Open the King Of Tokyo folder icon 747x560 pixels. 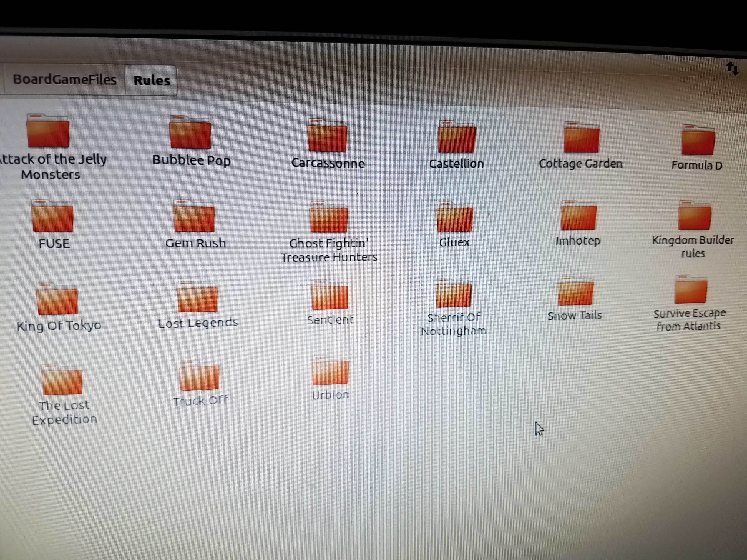[x=57, y=299]
